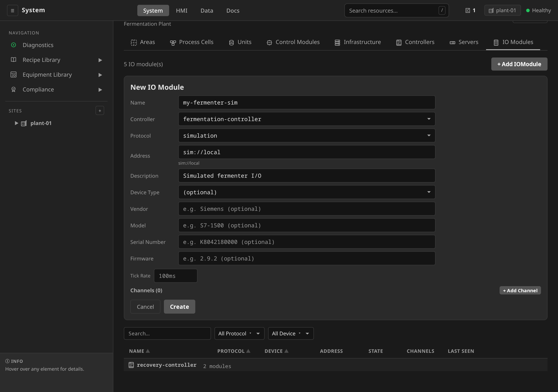Toggle the sidebar hamburger menu
The width and height of the screenshot is (558, 392).
point(12,10)
